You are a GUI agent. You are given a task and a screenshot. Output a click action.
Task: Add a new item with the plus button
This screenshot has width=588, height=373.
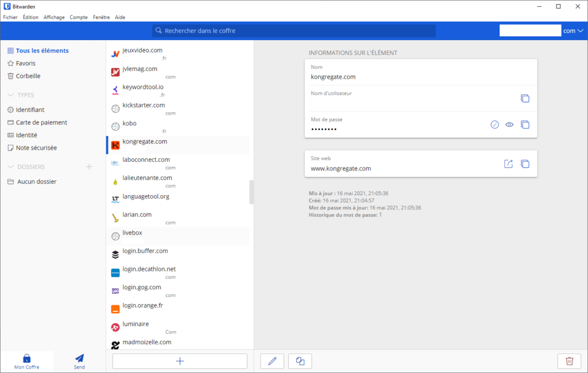click(x=180, y=361)
